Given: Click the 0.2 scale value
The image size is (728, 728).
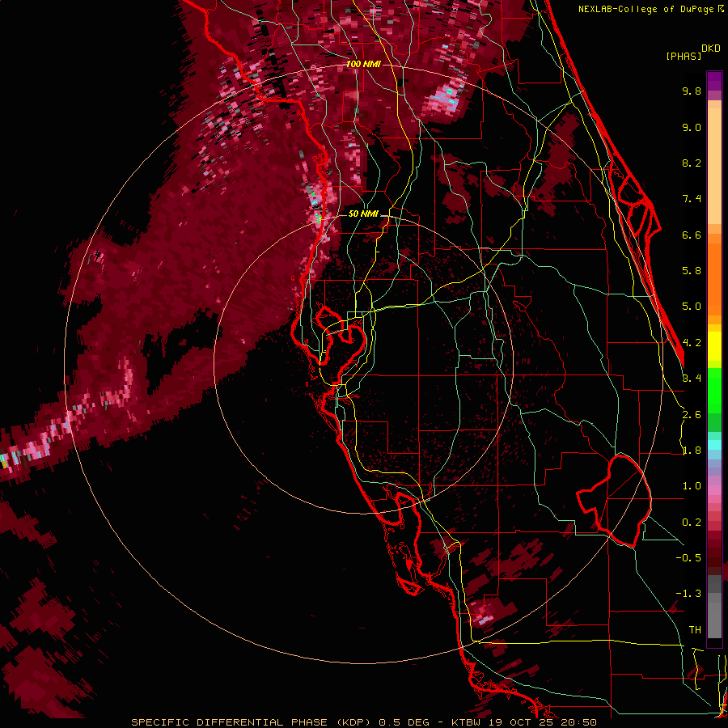Looking at the screenshot, I should click(x=692, y=523).
